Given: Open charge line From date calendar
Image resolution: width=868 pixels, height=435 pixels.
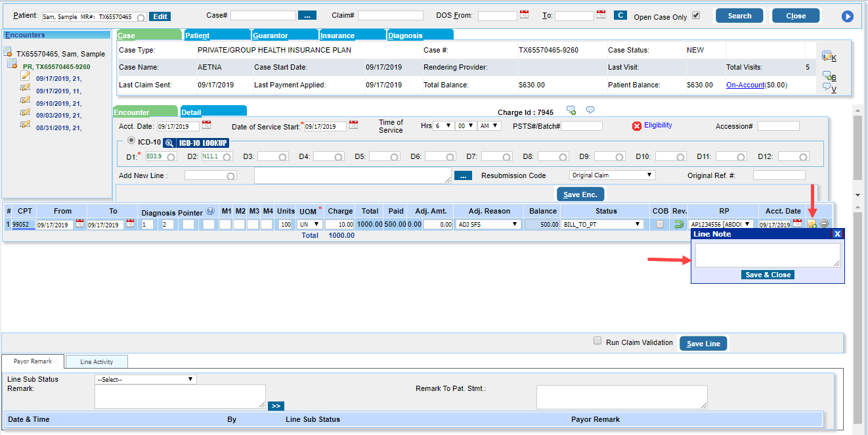Looking at the screenshot, I should click(x=79, y=224).
